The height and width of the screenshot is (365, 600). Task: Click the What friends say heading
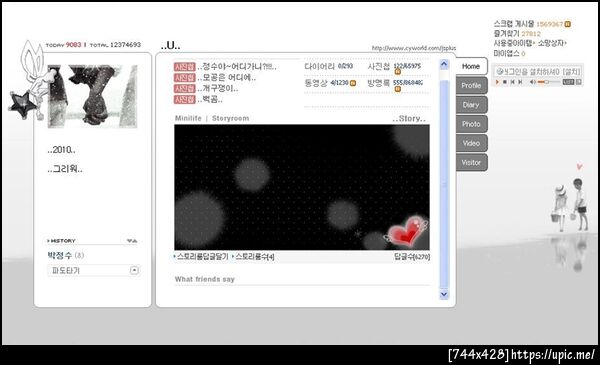point(205,279)
